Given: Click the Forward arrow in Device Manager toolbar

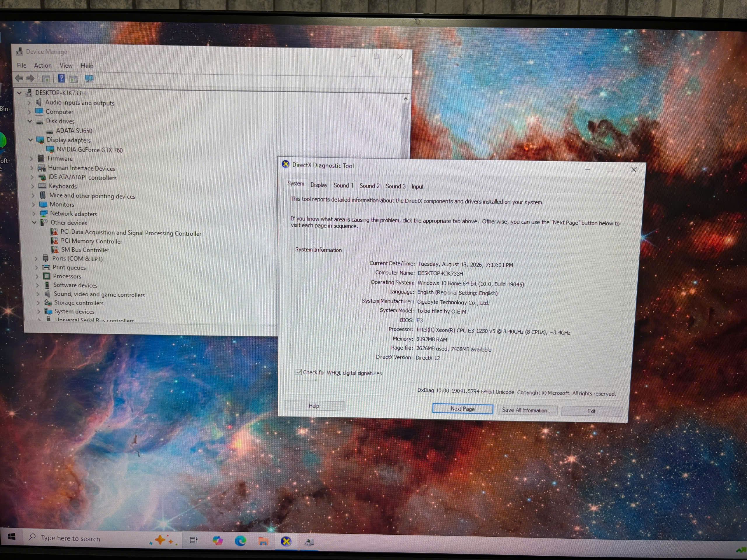Looking at the screenshot, I should pyautogui.click(x=30, y=79).
